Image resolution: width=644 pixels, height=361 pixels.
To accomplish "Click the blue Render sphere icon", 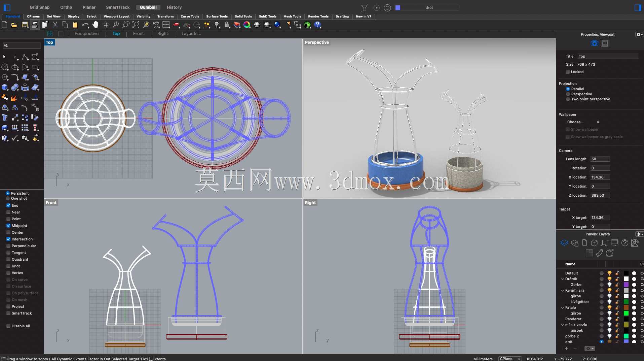I will point(277,25).
